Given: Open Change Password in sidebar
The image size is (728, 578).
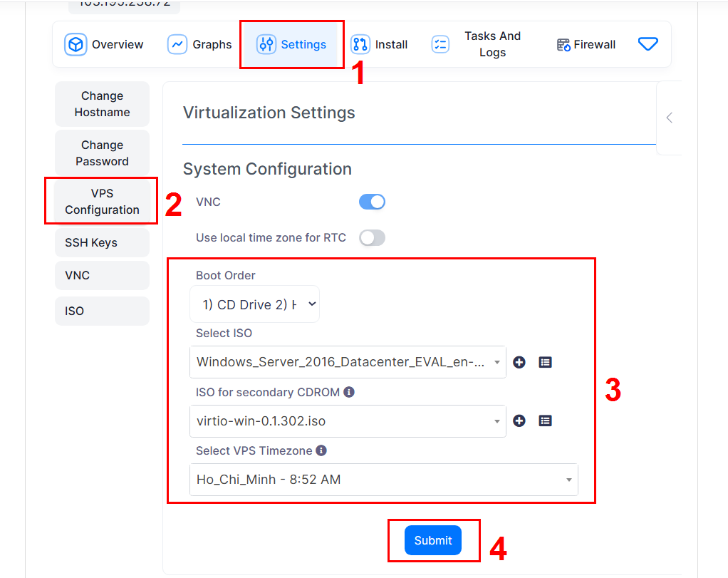Looking at the screenshot, I should 102,153.
